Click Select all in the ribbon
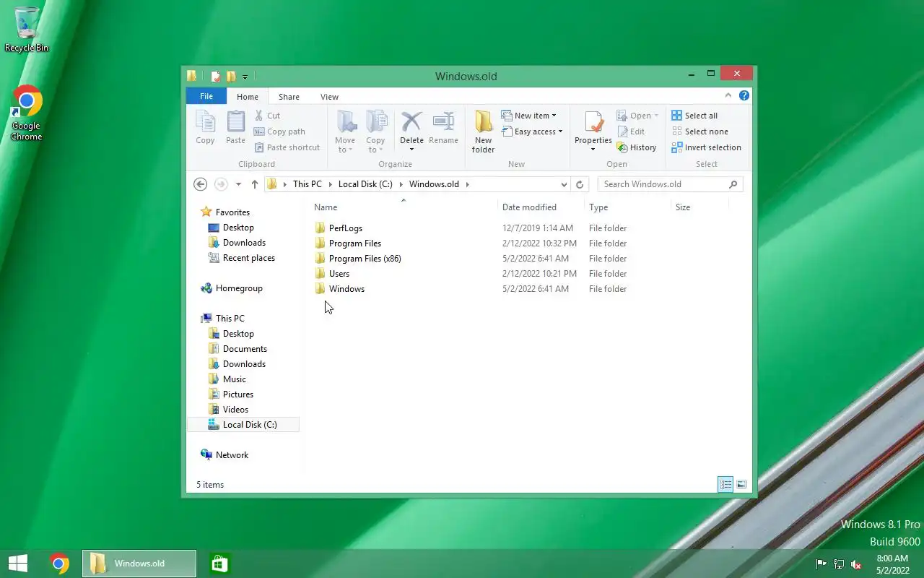Viewport: 924px width, 578px height. coord(694,116)
